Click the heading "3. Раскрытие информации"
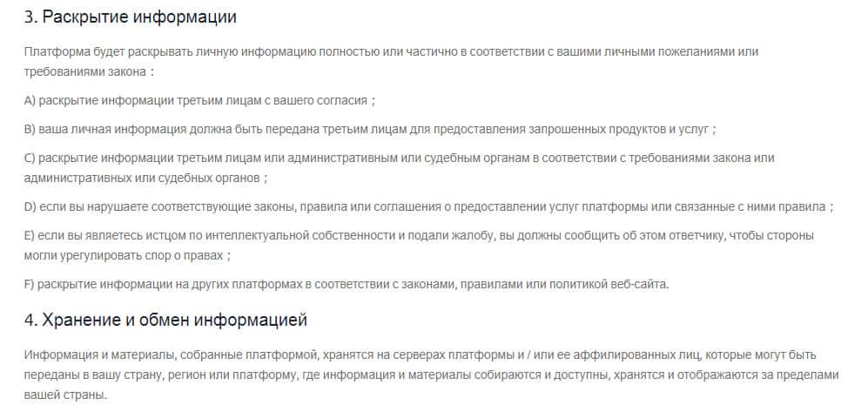868x412 pixels. (131, 17)
